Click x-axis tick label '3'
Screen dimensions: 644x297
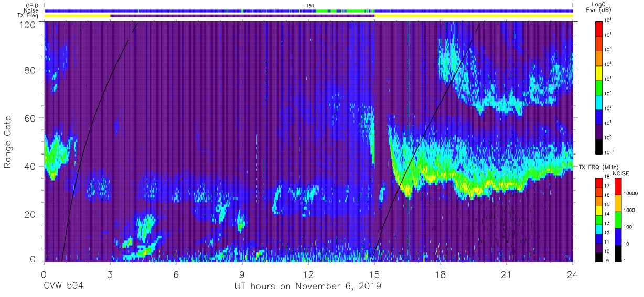110,274
